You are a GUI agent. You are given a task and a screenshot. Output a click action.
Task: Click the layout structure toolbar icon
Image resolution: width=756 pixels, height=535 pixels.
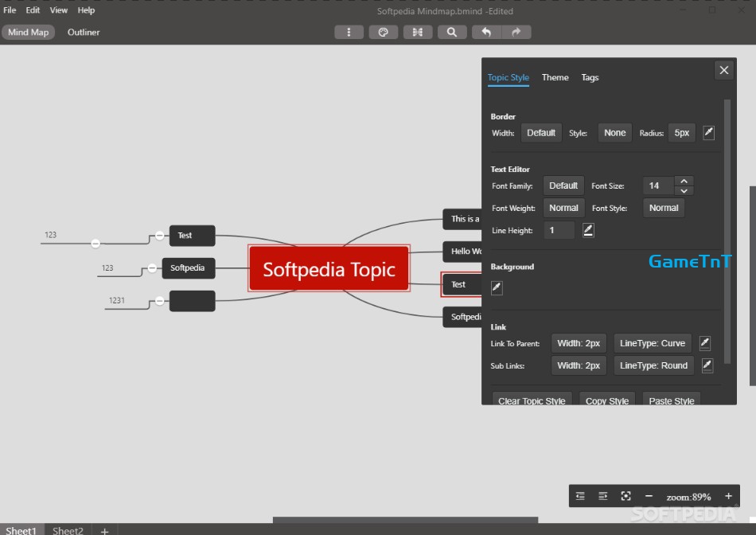click(418, 33)
